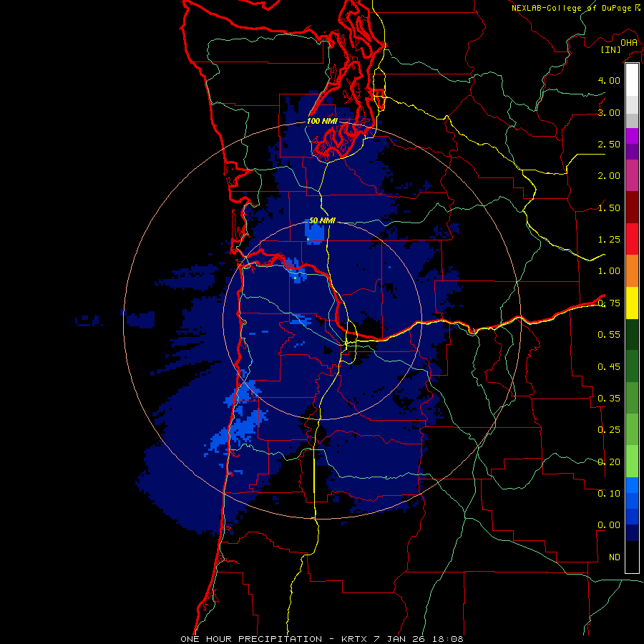Screen dimensions: 644x644
Task: Click the '0.00' legend value
Action: (609, 525)
